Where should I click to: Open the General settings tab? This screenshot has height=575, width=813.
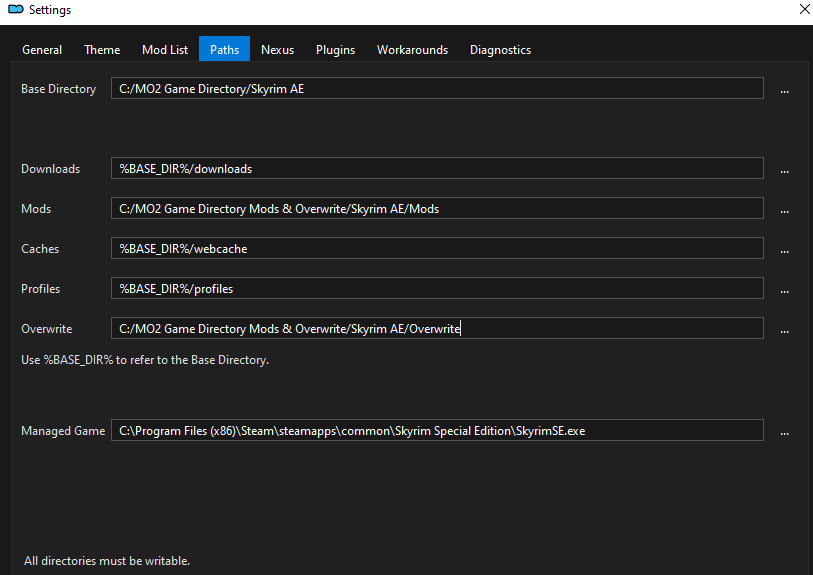tap(42, 50)
